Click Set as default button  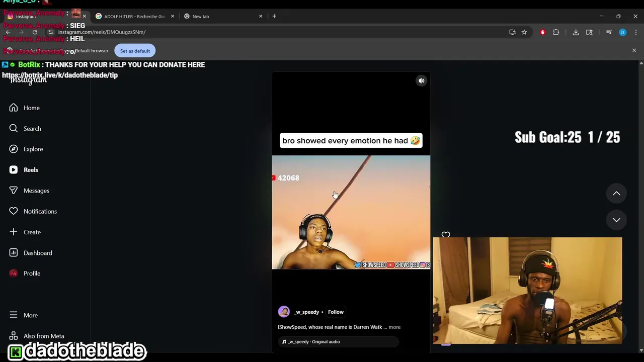click(135, 51)
